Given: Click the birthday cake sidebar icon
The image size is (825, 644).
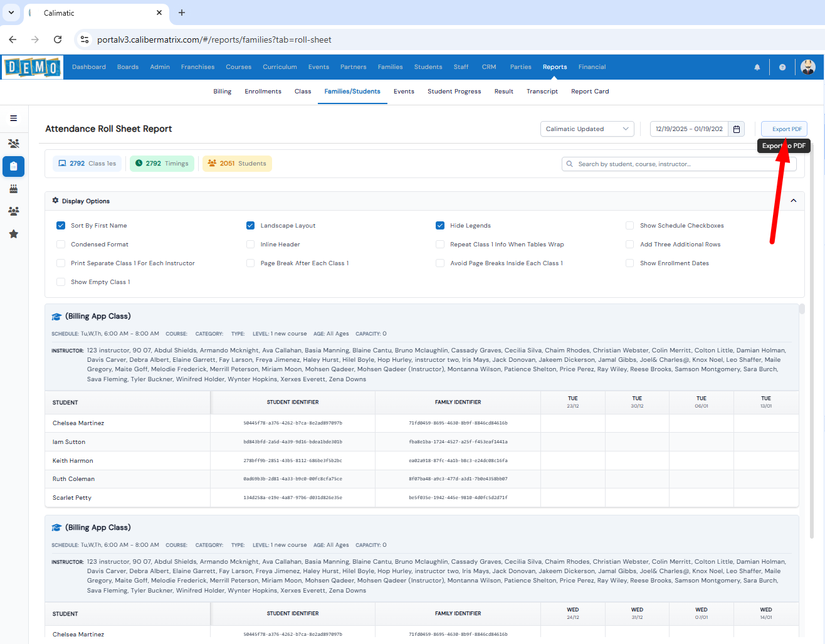Looking at the screenshot, I should 13,189.
